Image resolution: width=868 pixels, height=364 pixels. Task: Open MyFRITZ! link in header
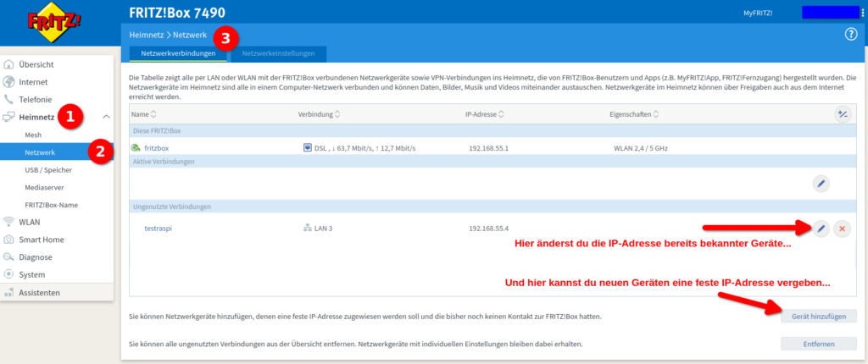(x=758, y=13)
